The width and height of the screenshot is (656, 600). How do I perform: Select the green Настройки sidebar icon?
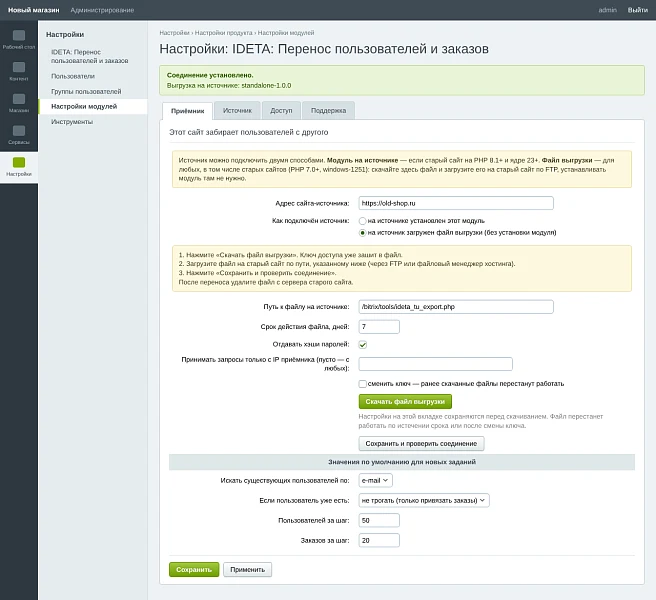coord(19,167)
